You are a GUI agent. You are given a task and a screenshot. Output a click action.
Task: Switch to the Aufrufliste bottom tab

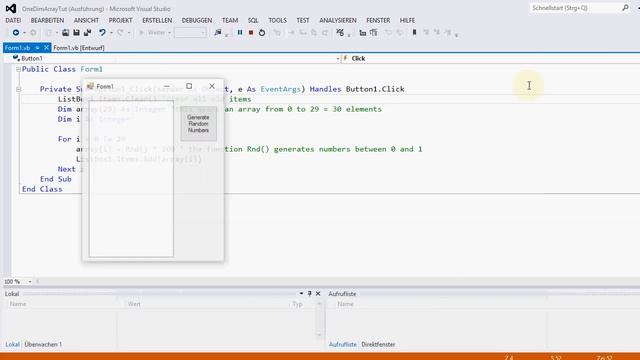pos(342,344)
